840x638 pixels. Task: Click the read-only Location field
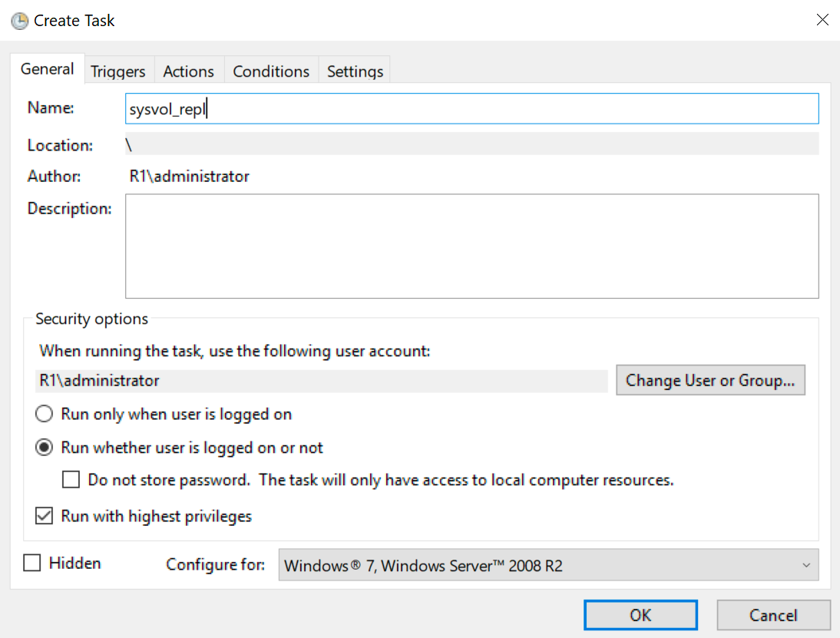click(x=471, y=144)
